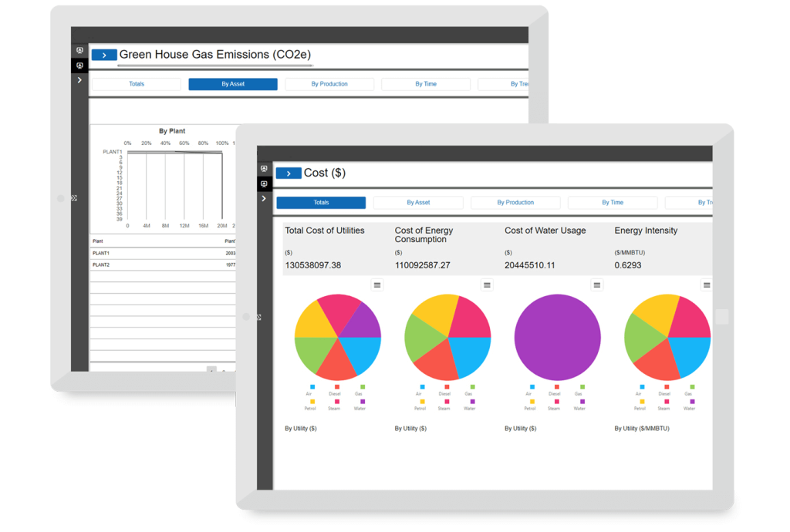The image size is (790, 532).
Task: Expand the blue arrow beside Cost ($) title
Action: pyautogui.click(x=289, y=173)
